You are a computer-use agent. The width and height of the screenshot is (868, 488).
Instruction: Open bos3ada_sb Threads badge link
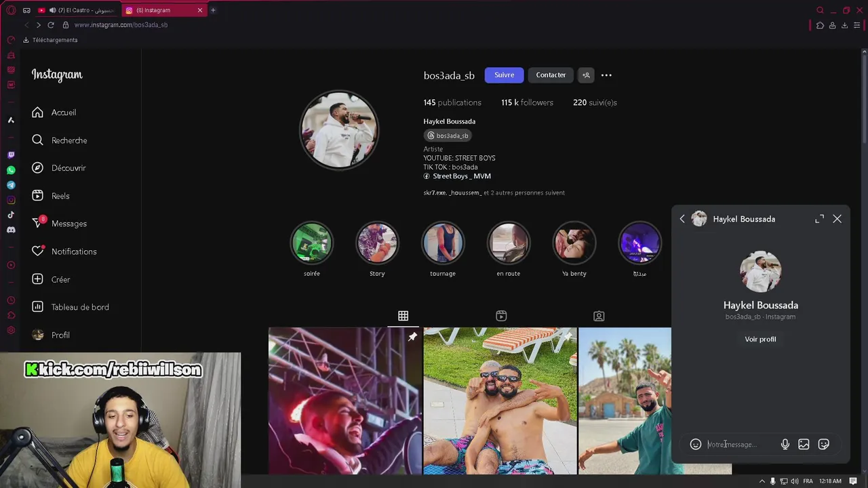point(448,136)
